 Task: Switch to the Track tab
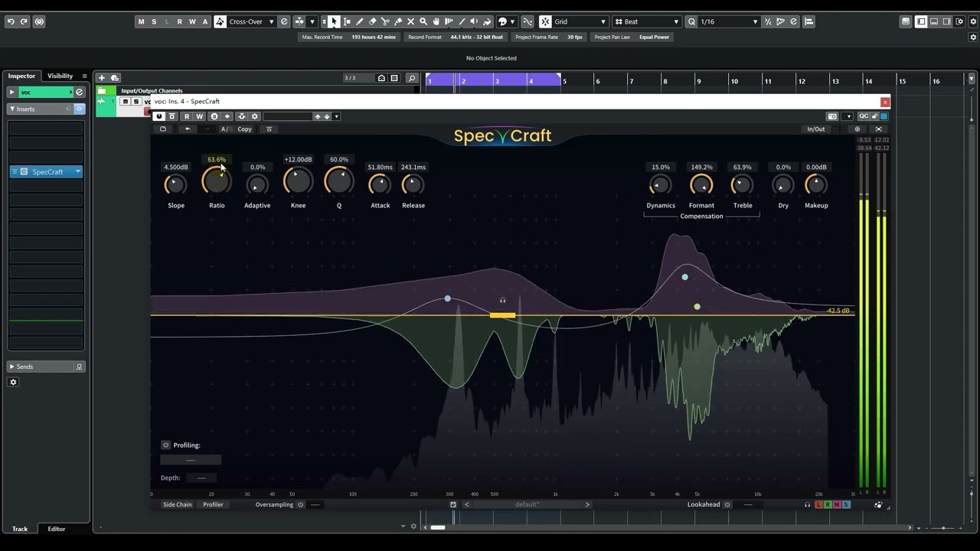[20, 529]
